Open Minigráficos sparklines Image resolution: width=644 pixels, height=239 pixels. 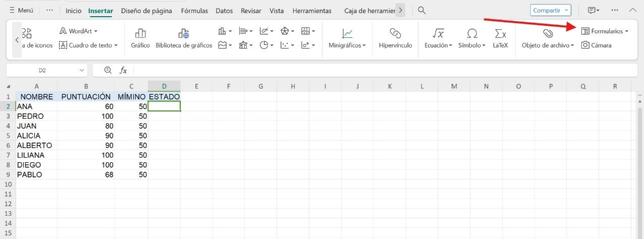[x=347, y=38]
